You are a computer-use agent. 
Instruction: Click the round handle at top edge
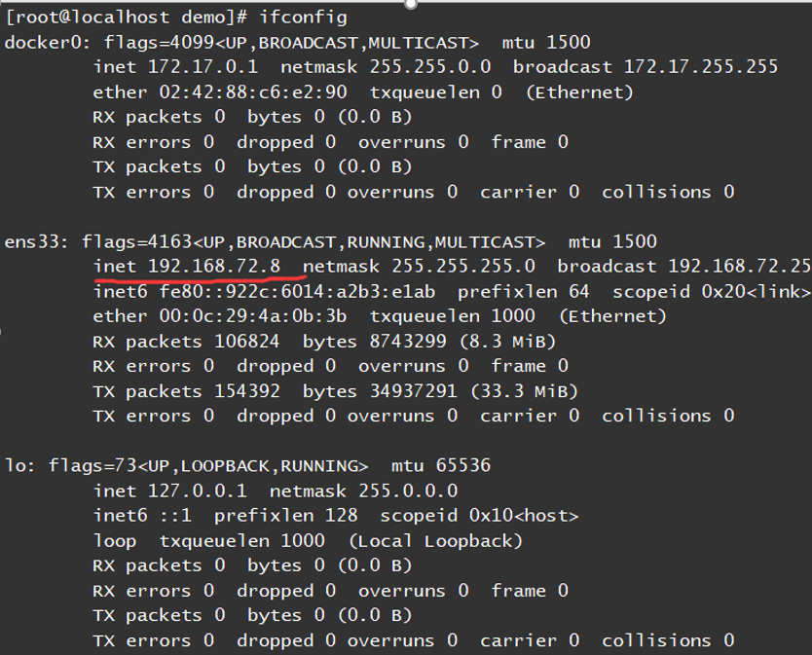[x=411, y=3]
